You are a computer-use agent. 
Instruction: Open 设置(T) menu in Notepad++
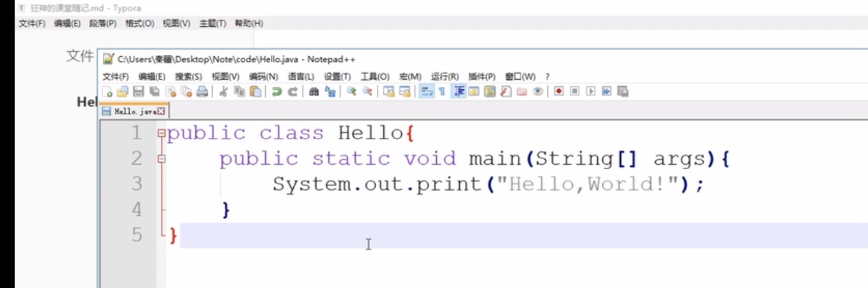tap(337, 76)
